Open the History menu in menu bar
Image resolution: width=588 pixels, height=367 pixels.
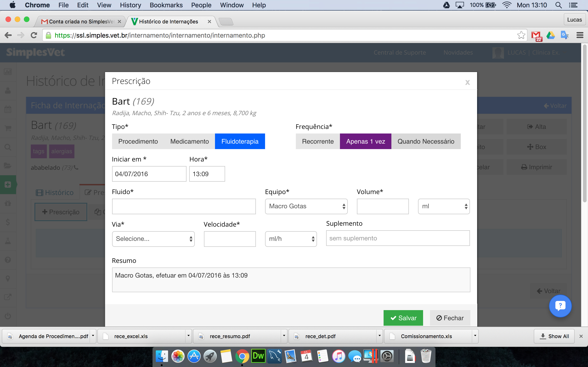click(130, 5)
